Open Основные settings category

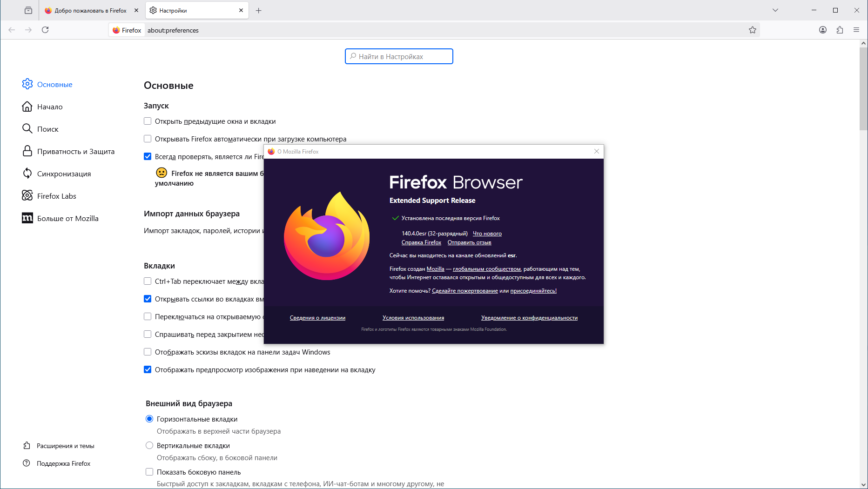tap(47, 84)
